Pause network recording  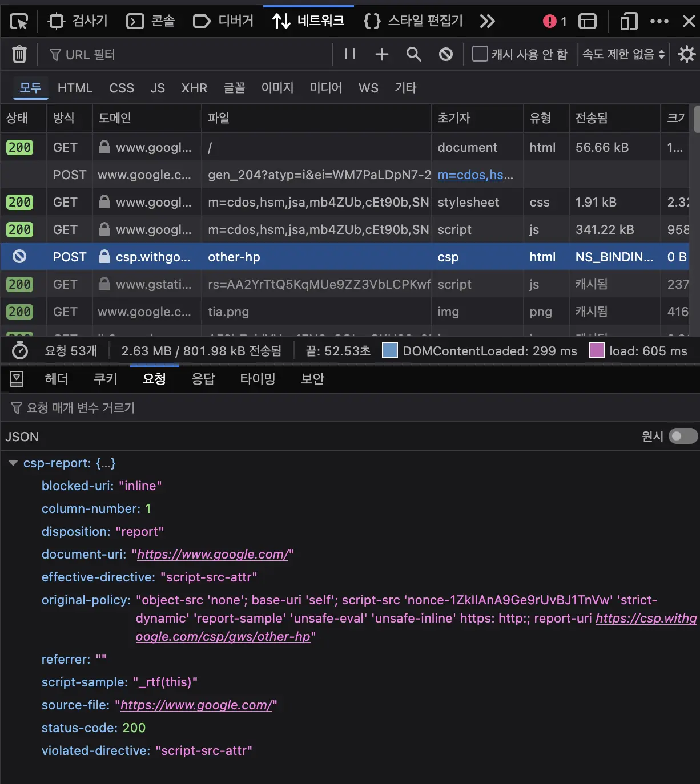350,54
